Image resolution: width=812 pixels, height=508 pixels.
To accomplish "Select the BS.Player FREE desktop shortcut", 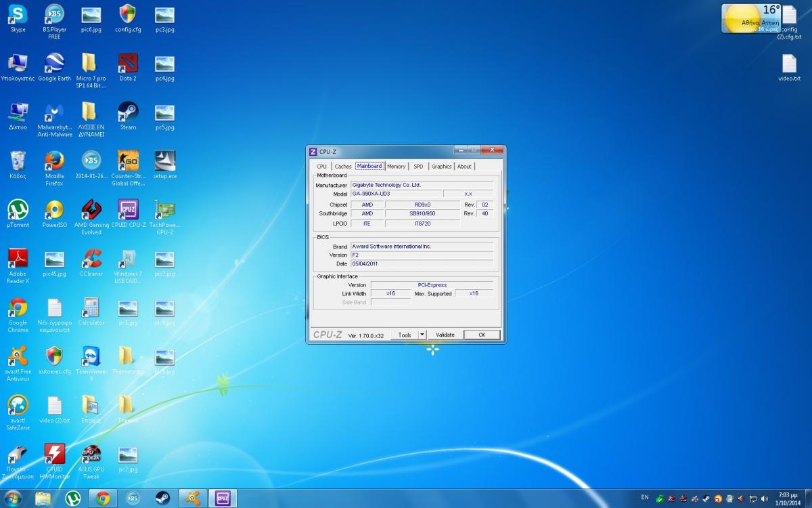I will (x=54, y=22).
